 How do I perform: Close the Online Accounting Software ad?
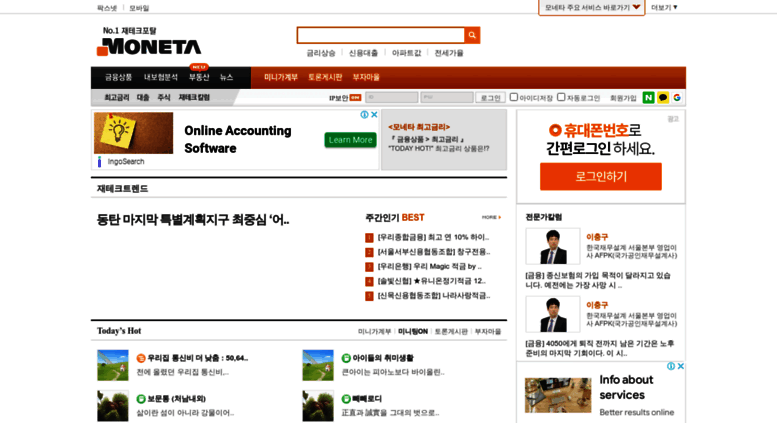(x=374, y=114)
